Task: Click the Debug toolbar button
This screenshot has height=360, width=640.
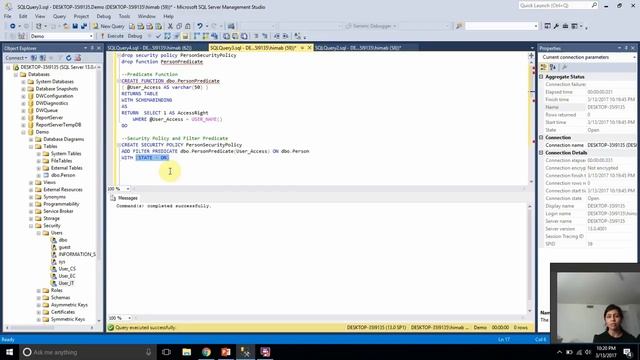Action: tap(135, 36)
